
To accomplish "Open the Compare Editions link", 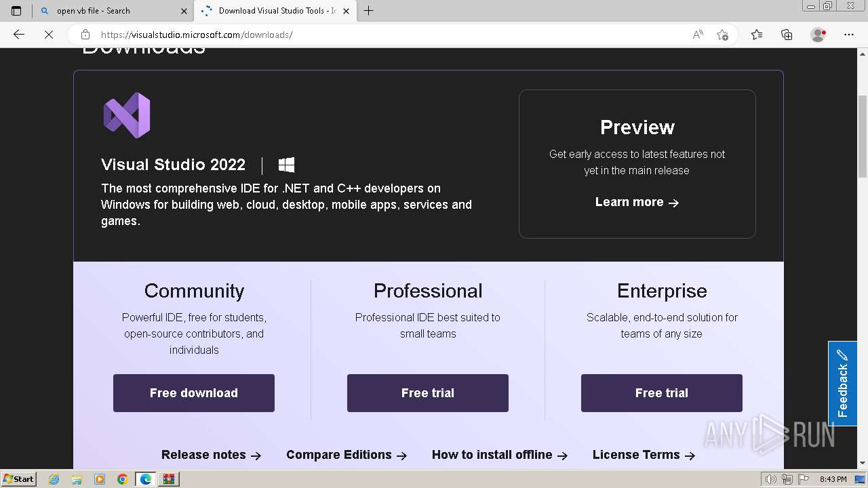I will (x=347, y=455).
